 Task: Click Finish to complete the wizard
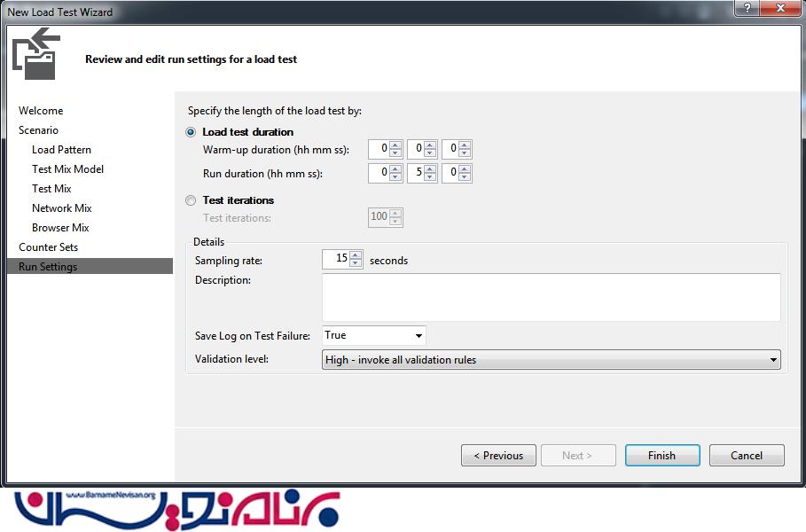point(661,456)
